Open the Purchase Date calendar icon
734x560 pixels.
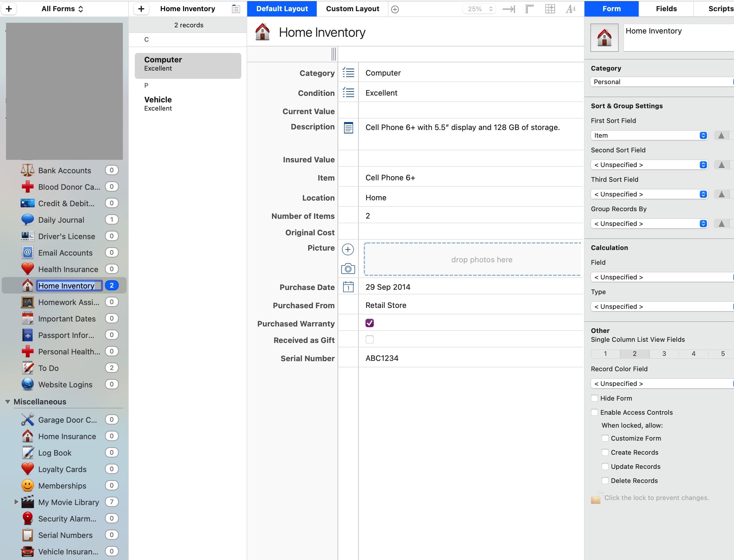pyautogui.click(x=348, y=287)
